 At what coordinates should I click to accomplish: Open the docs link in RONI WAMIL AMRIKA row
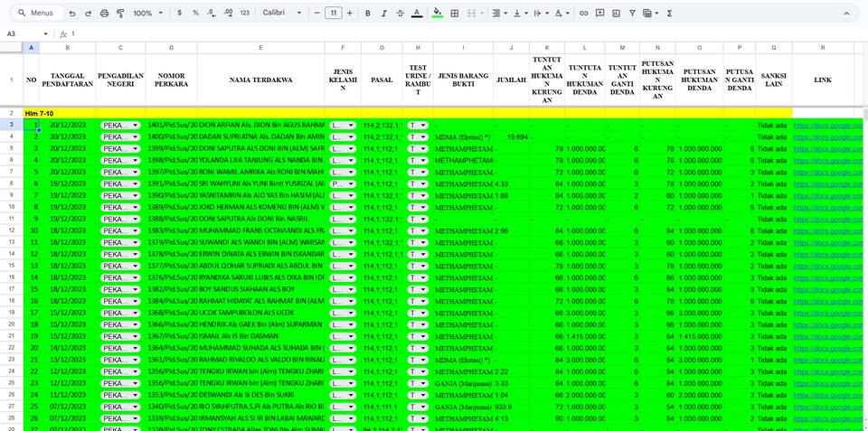(827, 172)
